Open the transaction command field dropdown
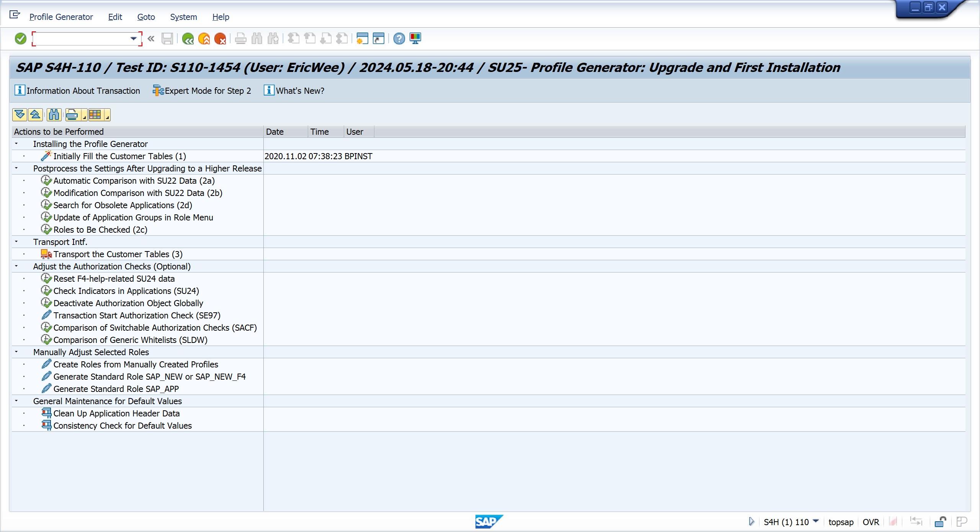 click(133, 39)
